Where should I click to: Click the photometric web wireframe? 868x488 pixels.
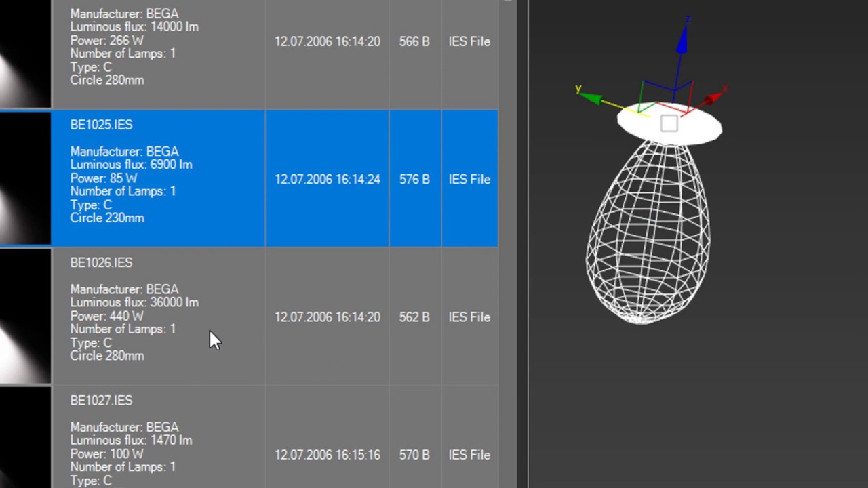point(648,232)
